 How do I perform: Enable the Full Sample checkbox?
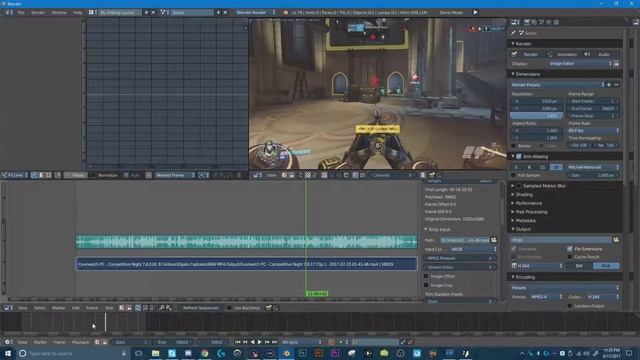(513, 175)
